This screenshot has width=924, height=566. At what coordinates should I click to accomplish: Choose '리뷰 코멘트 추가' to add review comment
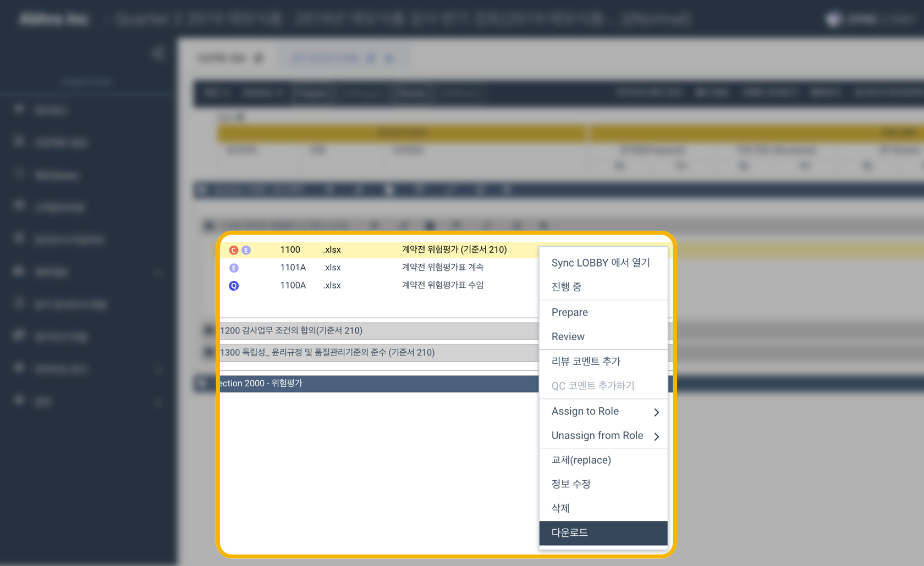coord(586,361)
